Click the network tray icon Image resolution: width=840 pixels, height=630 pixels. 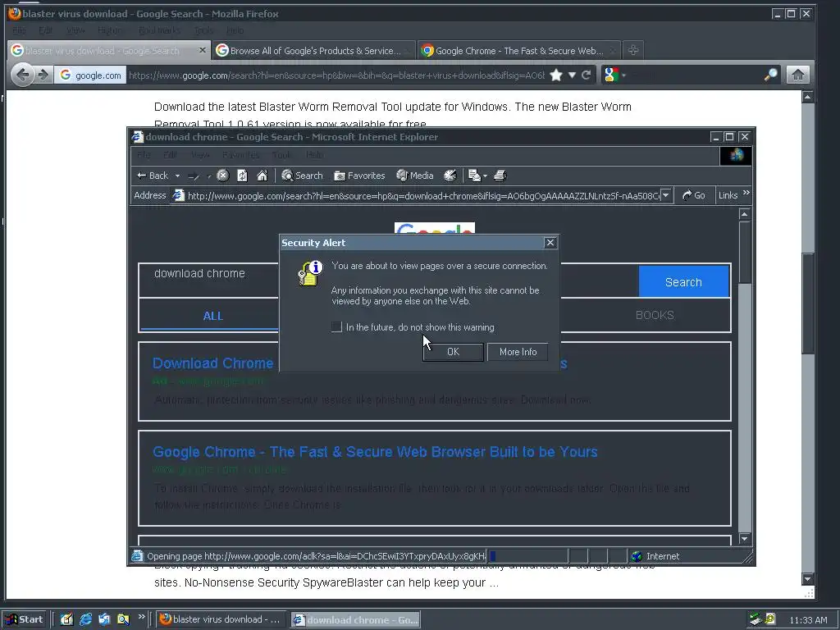coord(756,619)
